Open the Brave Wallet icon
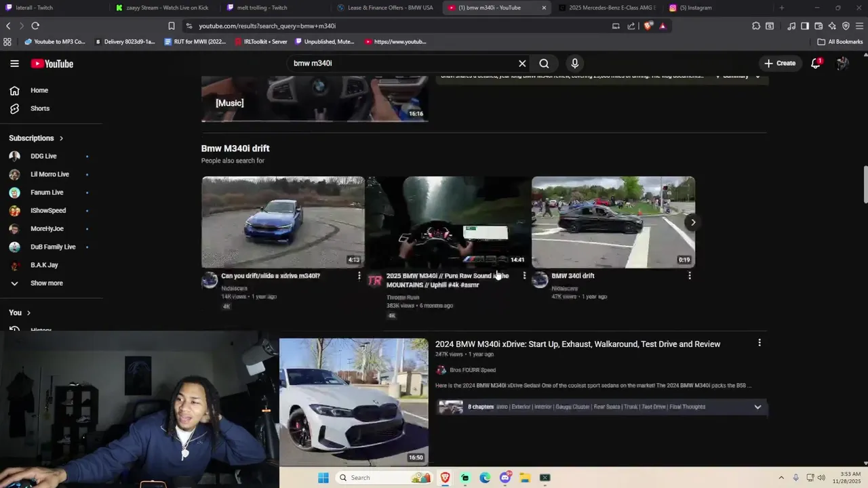The height and width of the screenshot is (488, 868). [x=818, y=26]
